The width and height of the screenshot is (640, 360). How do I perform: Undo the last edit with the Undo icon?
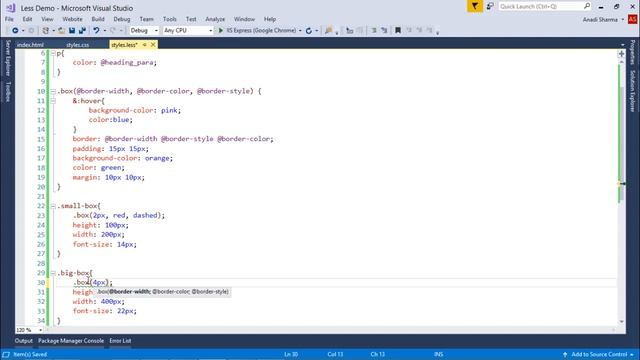[96, 31]
